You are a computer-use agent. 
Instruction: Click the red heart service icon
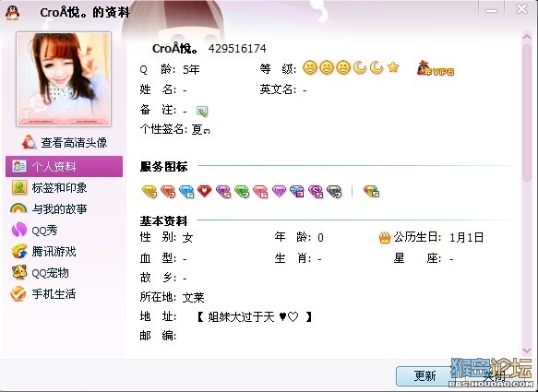tap(205, 191)
